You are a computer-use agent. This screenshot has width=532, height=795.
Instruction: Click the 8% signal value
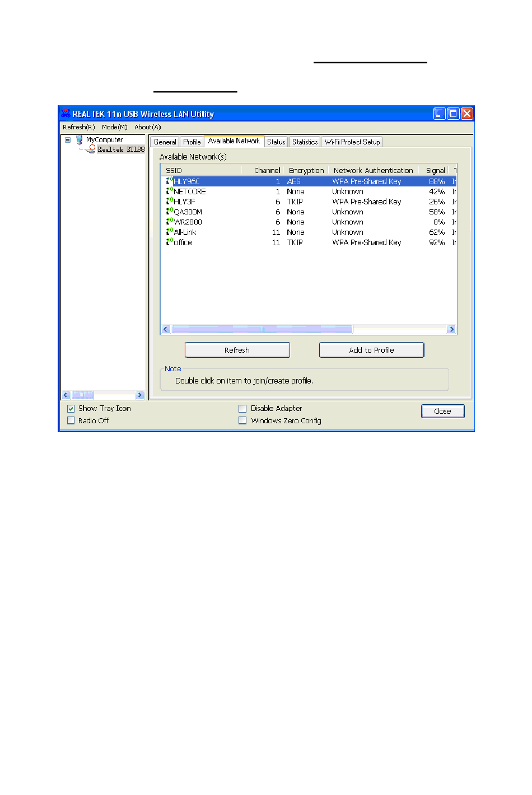point(439,222)
